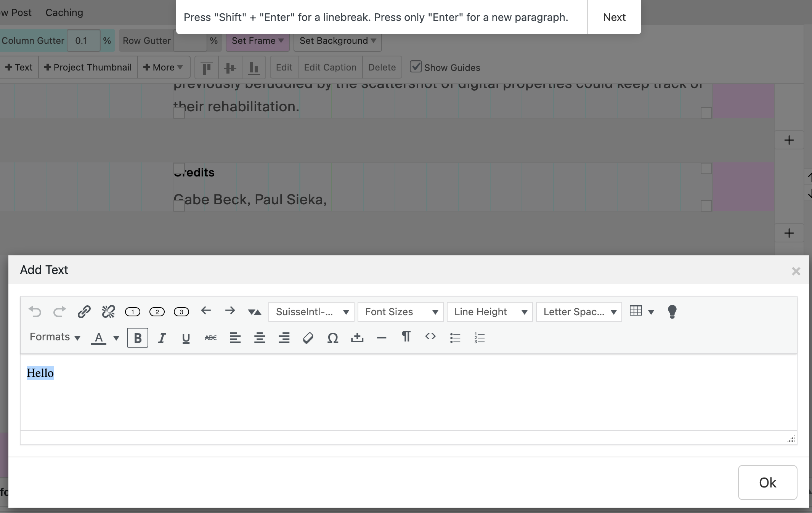
Task: Insert a bulleted list
Action: (x=455, y=338)
